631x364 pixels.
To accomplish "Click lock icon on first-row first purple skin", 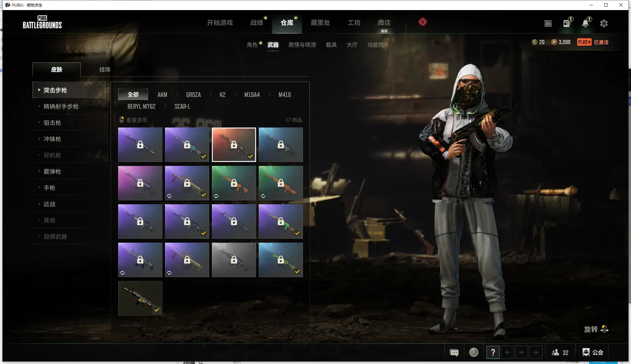I will coord(140,144).
